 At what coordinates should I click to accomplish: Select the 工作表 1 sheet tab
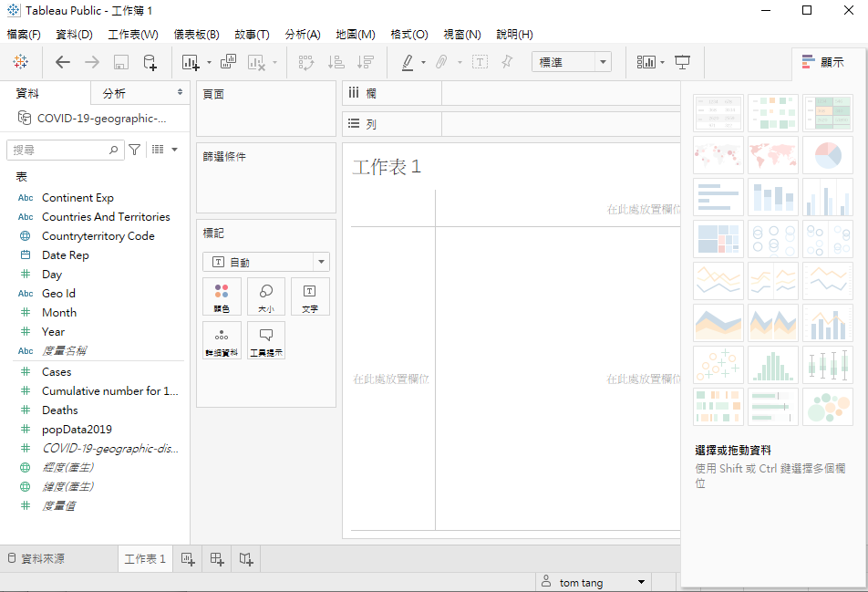145,559
